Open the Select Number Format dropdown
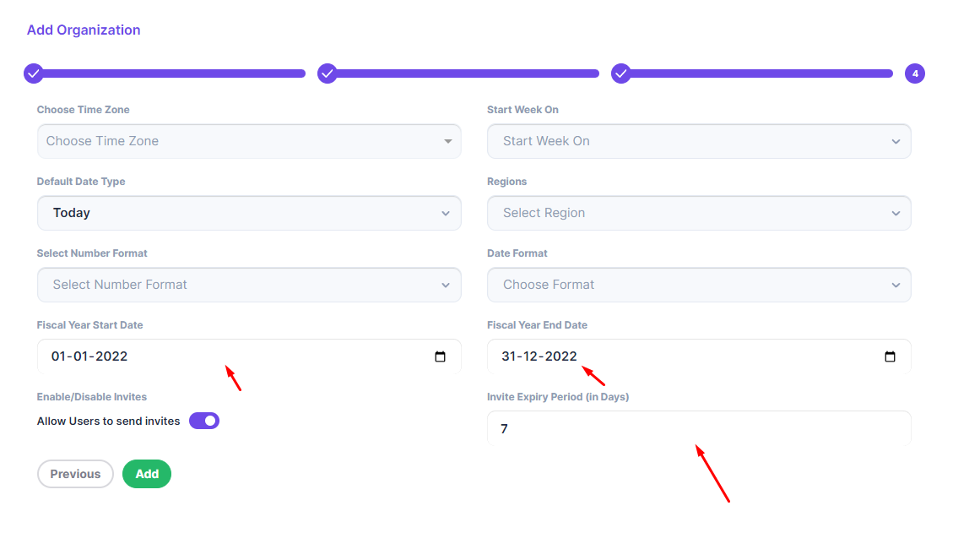980x544 pixels. tap(249, 285)
